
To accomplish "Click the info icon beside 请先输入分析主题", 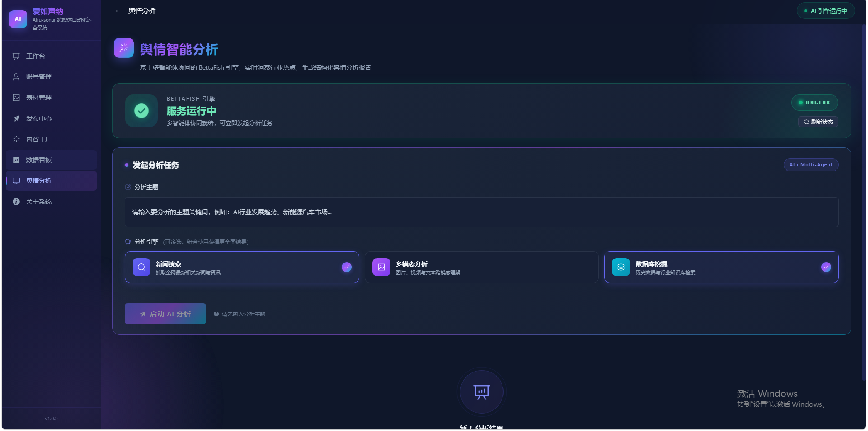I will point(216,314).
